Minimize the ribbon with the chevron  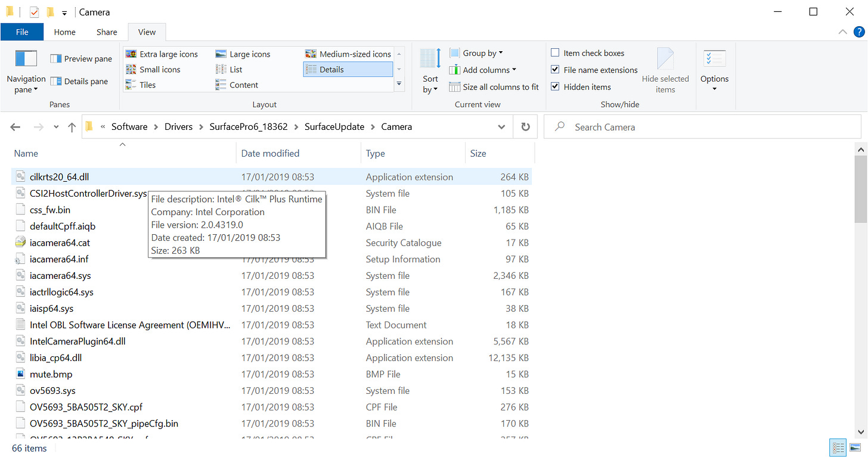pos(842,32)
